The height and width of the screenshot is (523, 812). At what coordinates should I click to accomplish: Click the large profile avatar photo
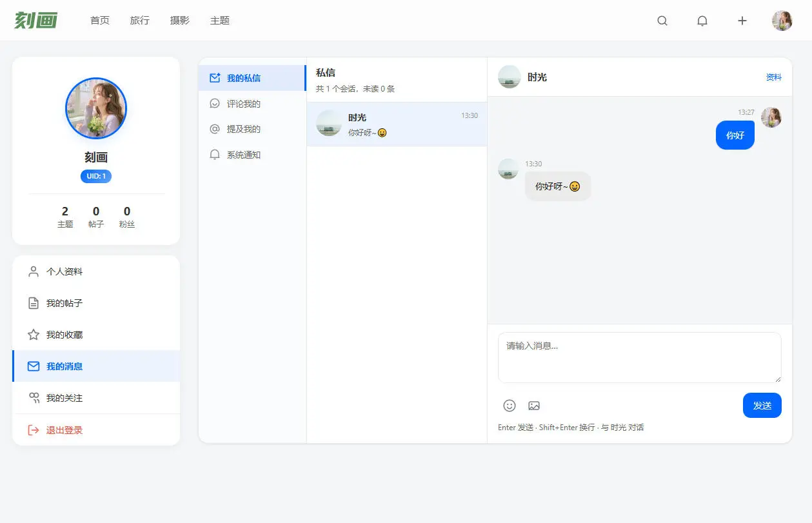(96, 108)
